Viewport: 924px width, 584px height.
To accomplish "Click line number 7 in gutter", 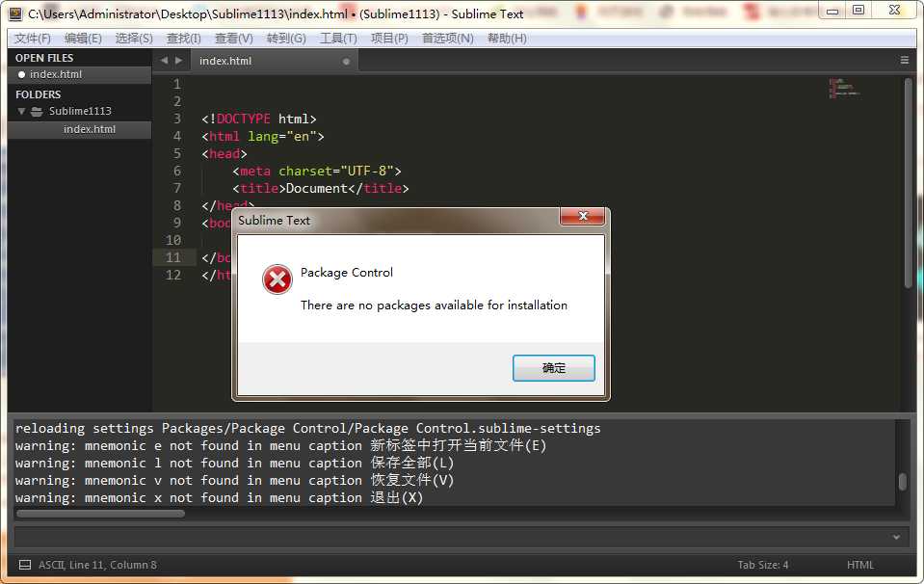I will [x=176, y=189].
